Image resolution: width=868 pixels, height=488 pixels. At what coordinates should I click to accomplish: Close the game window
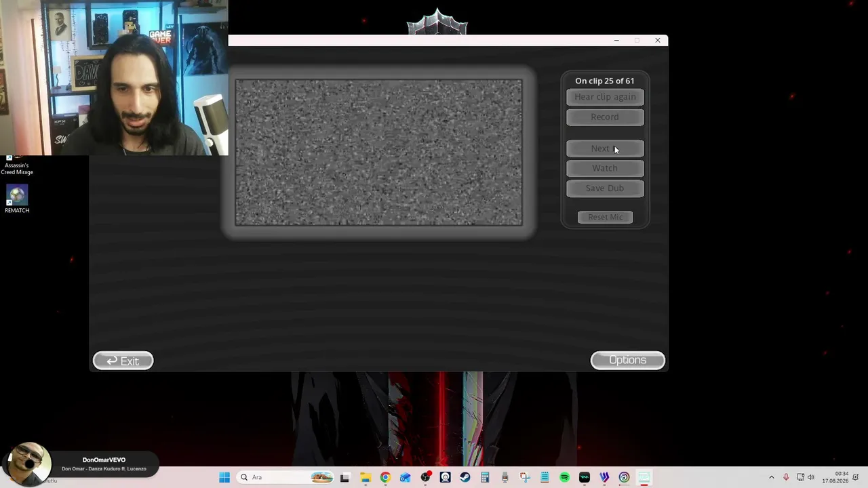point(657,41)
